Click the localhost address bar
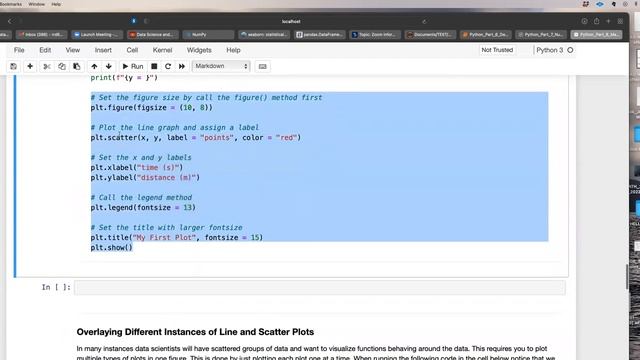Viewport: 640px width, 360px height. coord(291,21)
